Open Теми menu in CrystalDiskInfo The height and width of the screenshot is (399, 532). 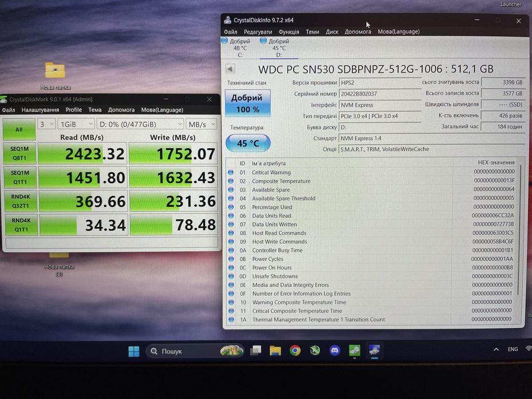(x=312, y=31)
